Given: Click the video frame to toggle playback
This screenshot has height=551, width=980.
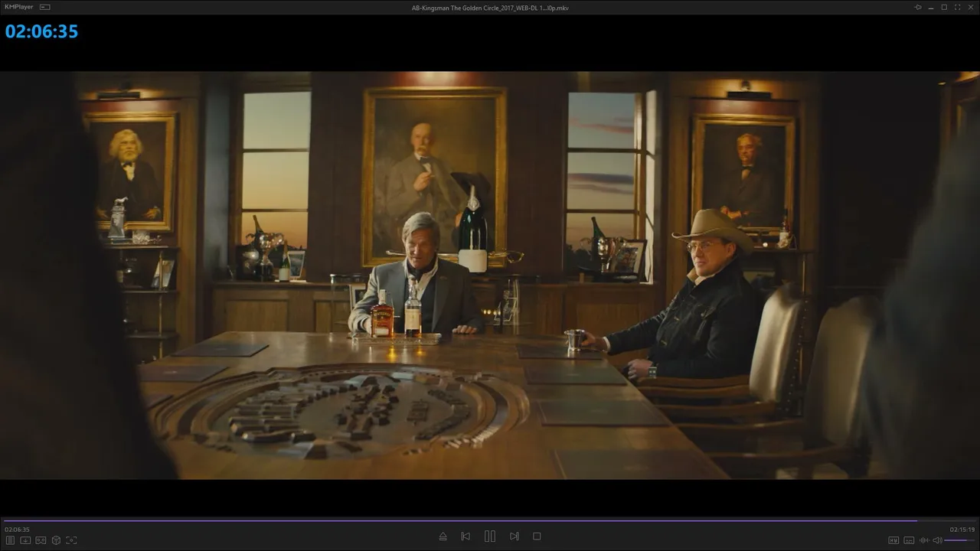Looking at the screenshot, I should (x=490, y=275).
